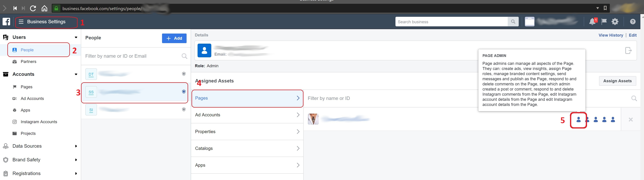This screenshot has height=180, width=644.
Task: Click the Add button in People panel
Action: pos(174,38)
